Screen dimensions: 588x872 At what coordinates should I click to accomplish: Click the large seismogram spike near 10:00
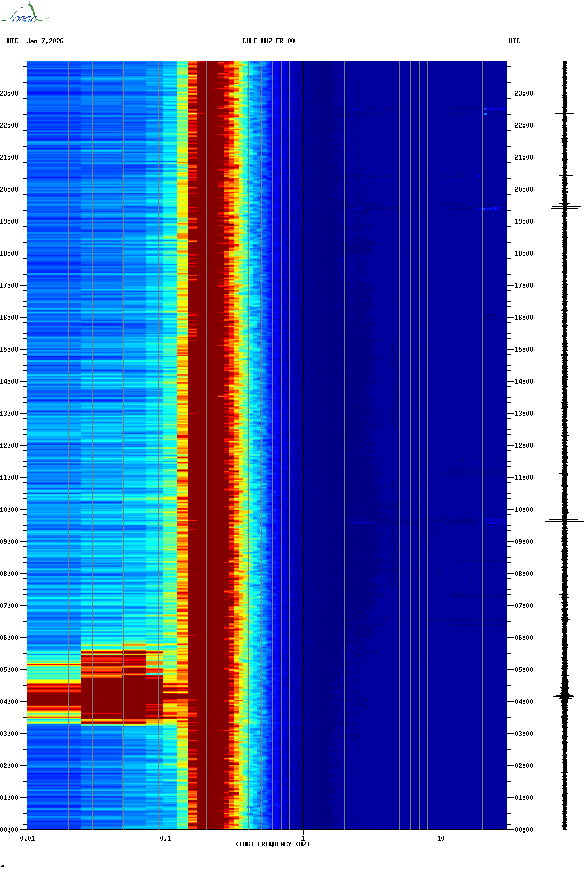click(x=565, y=521)
